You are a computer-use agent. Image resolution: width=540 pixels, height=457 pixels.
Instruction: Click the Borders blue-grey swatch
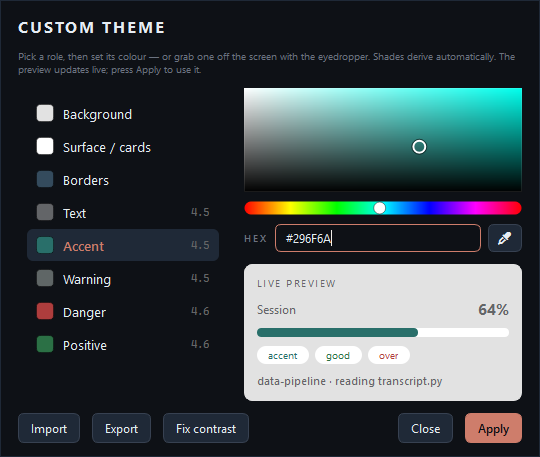click(45, 179)
